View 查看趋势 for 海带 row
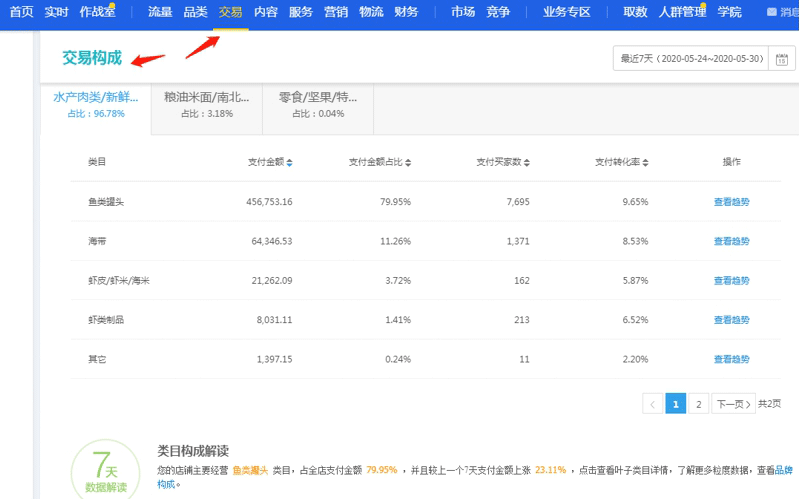This screenshot has width=801, height=499. pos(731,241)
